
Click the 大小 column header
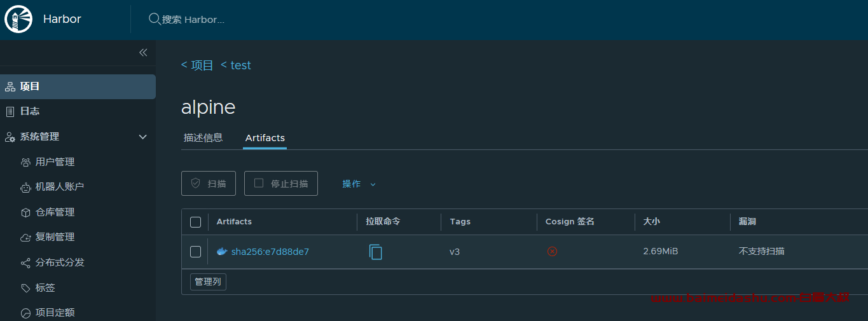[651, 222]
